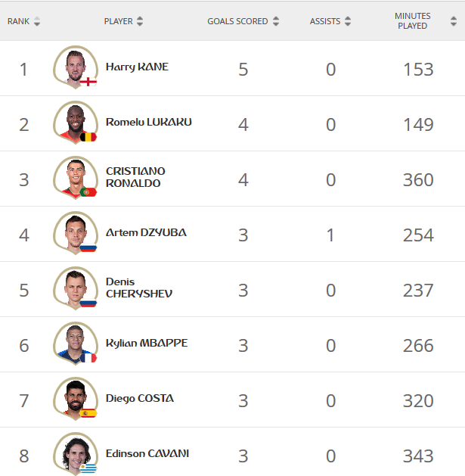The width and height of the screenshot is (465, 476).
Task: Click Harry Kane's portrait photo
Action: tap(76, 67)
